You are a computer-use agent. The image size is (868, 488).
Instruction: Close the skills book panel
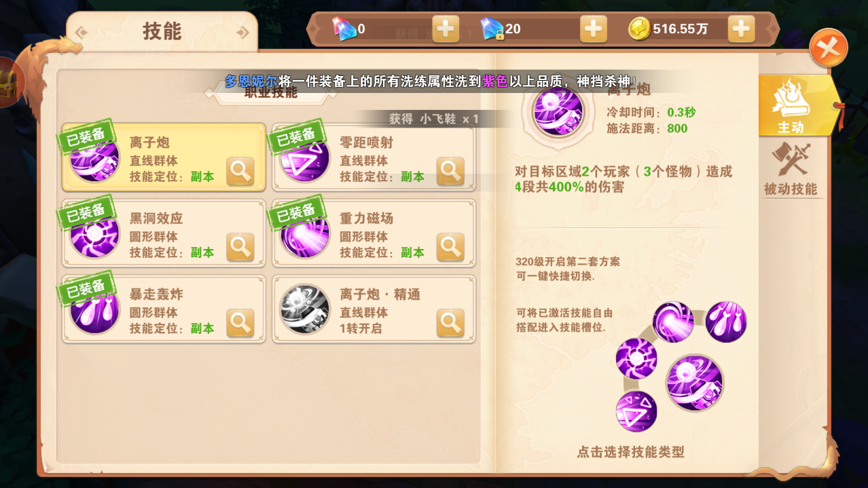pyautogui.click(x=829, y=48)
